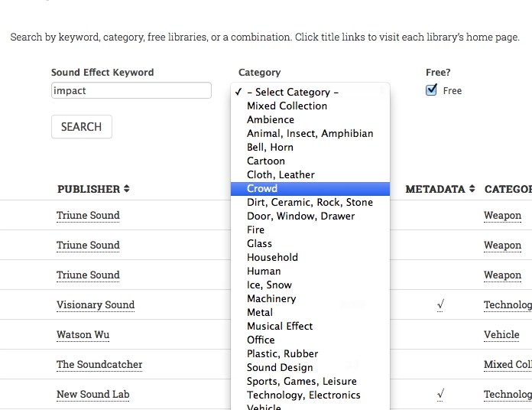532x410 pixels.
Task: Choose Household in the dropdown
Action: click(310, 257)
